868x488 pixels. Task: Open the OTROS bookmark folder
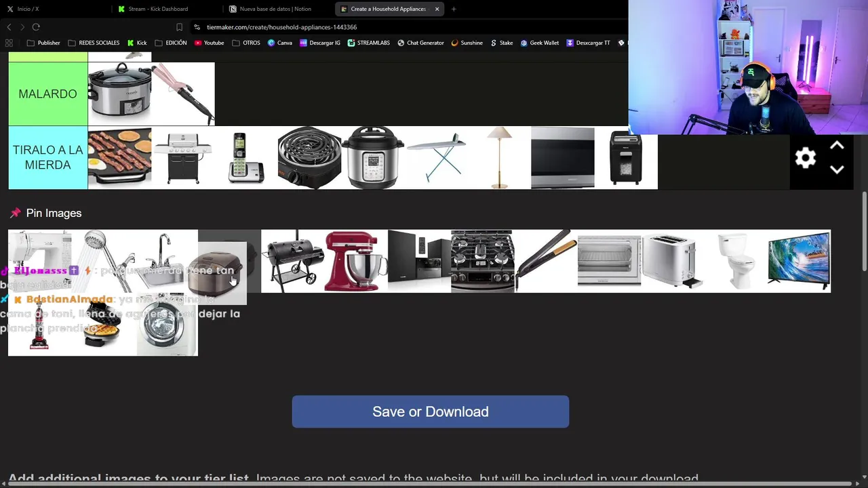[245, 43]
